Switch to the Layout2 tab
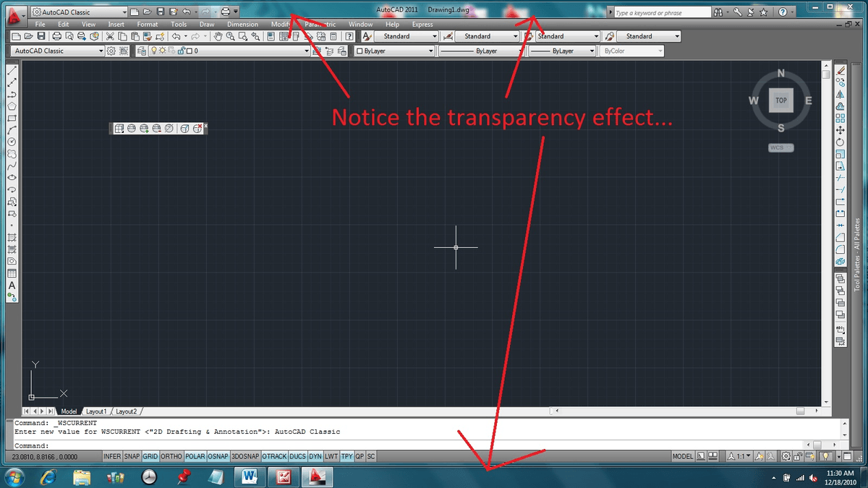This screenshot has width=868, height=488. pos(126,411)
